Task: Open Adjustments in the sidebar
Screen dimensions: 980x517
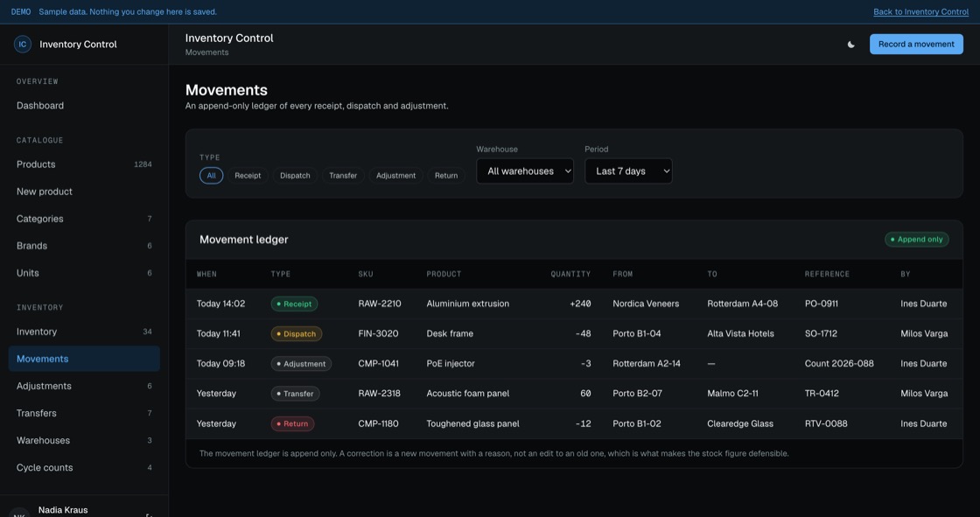Action: coord(84,387)
